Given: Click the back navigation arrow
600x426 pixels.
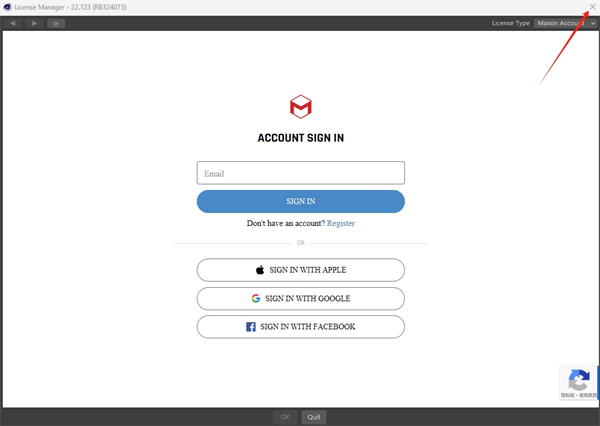Looking at the screenshot, I should pyautogui.click(x=13, y=23).
